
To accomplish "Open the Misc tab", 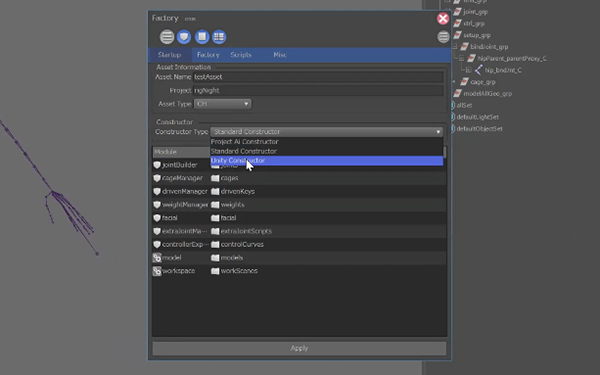I will (280, 55).
